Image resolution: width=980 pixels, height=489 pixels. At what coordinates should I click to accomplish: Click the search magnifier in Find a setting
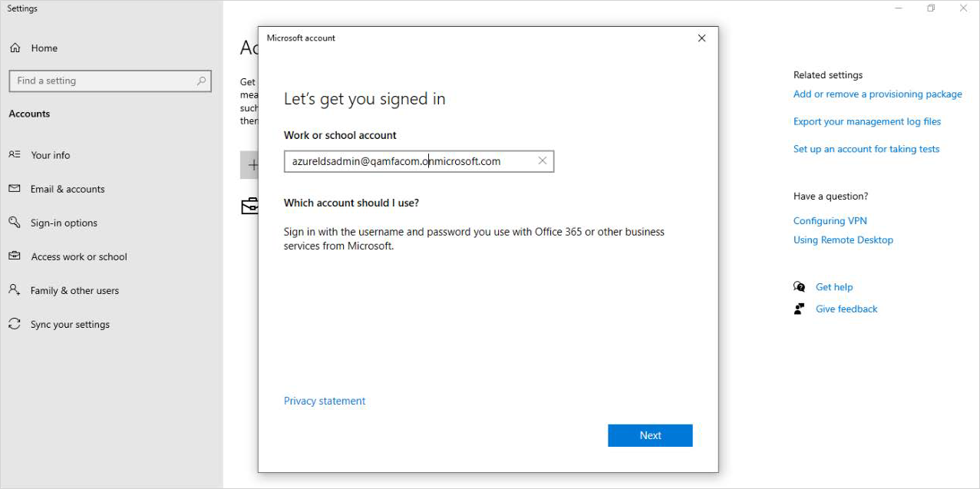(202, 81)
